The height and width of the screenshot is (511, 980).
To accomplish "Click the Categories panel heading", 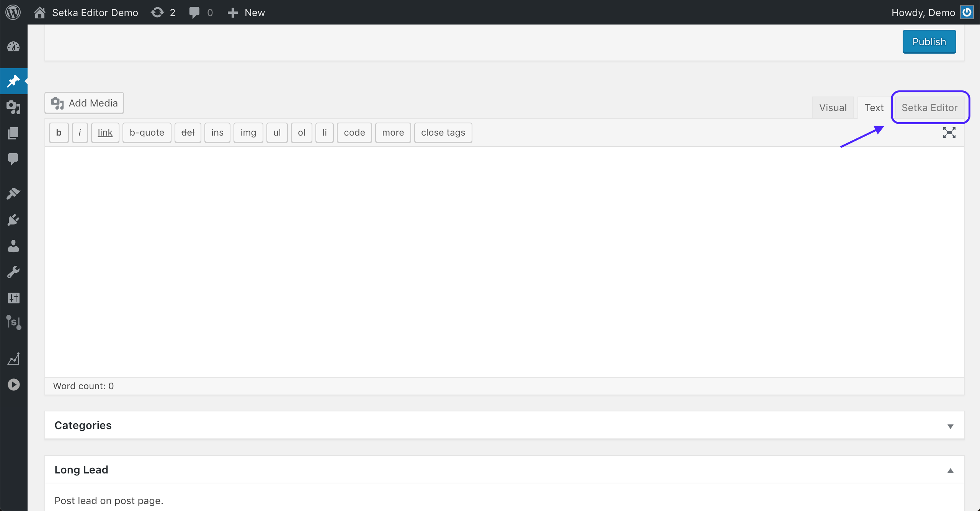I will 83,425.
